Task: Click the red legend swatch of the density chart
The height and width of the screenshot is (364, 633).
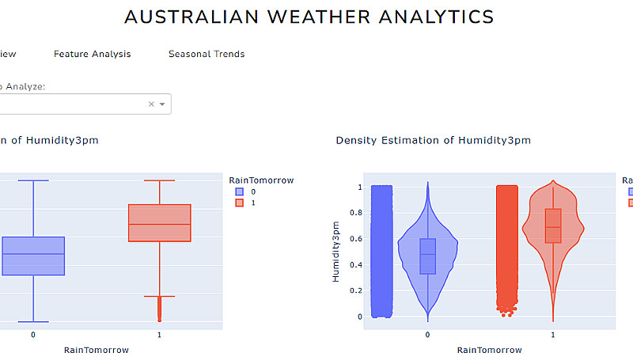Action: [631, 203]
